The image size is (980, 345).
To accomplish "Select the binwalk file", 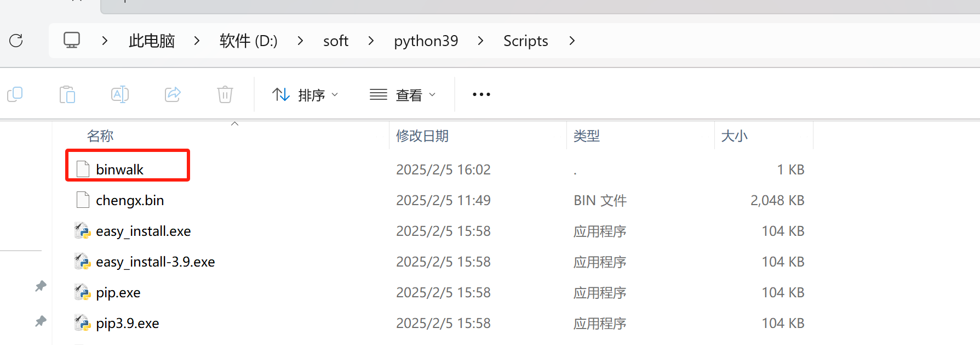I will coord(119,169).
